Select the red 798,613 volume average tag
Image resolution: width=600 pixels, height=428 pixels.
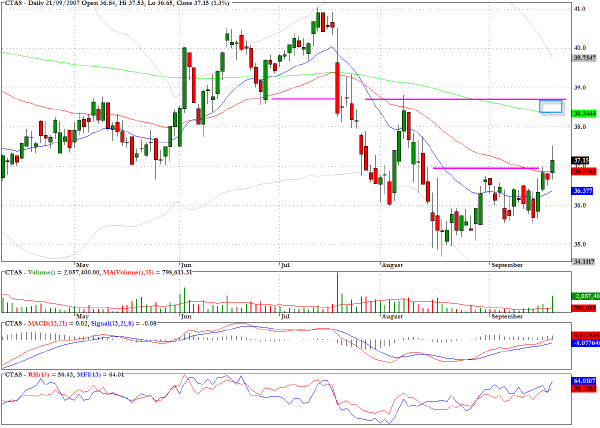tap(584, 308)
